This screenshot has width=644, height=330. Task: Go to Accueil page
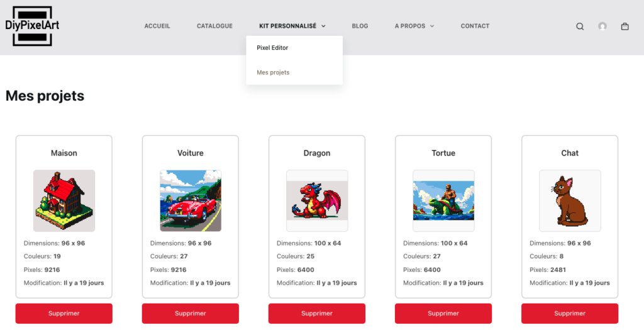pos(157,26)
